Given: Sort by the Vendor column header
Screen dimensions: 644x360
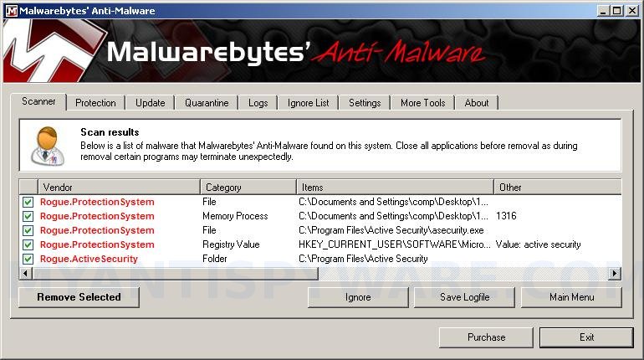Looking at the screenshot, I should click(x=119, y=188).
